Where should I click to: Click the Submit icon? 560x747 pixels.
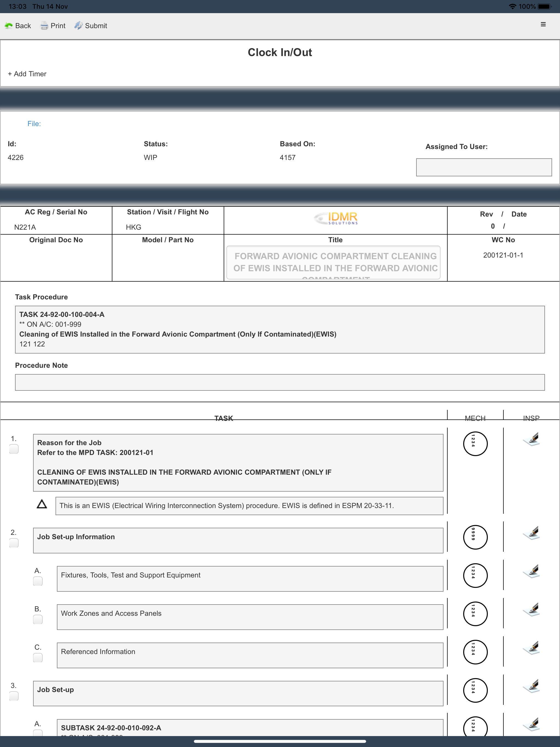pyautogui.click(x=78, y=26)
